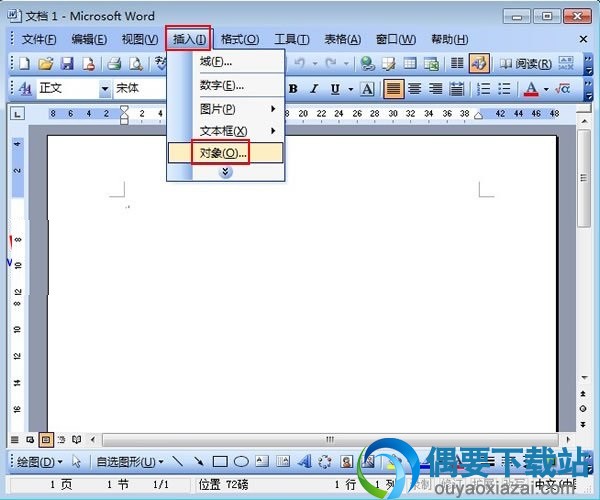The width and height of the screenshot is (600, 500).
Task: Open the 文件(F) menu
Action: [39, 39]
